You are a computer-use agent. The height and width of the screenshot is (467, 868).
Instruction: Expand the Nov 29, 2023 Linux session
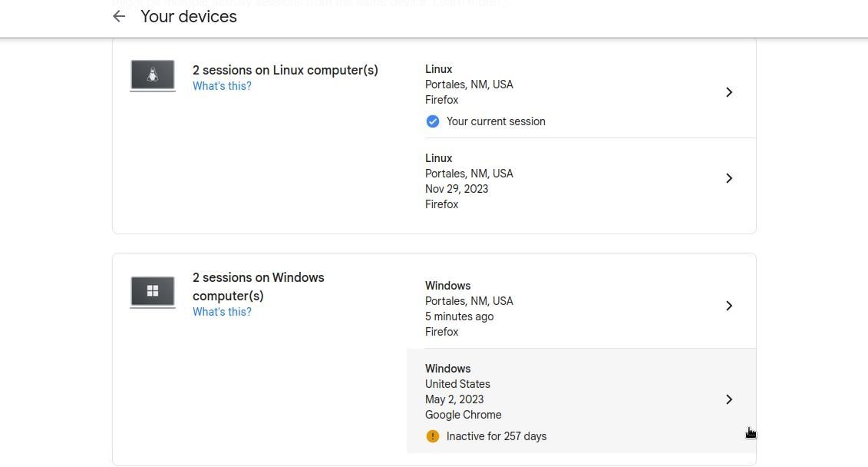(728, 178)
